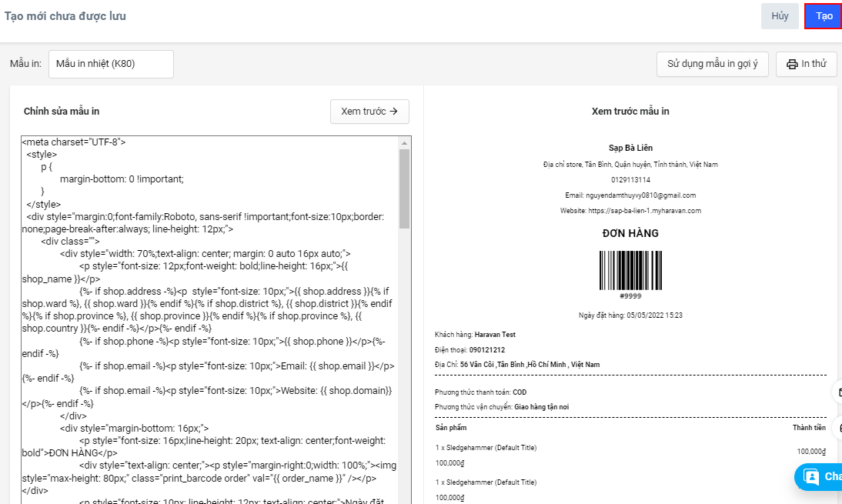
Task: Click the website URL in the preview
Action: tap(653, 211)
